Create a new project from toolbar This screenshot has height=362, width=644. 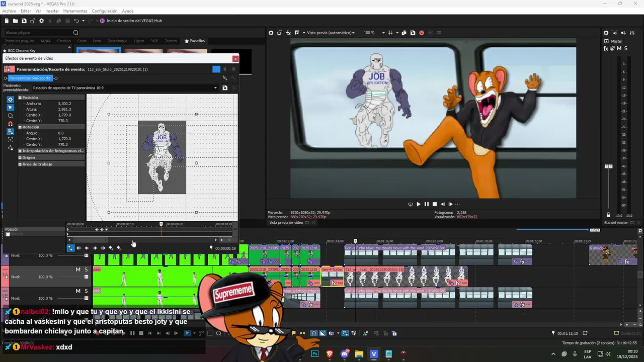point(7,21)
